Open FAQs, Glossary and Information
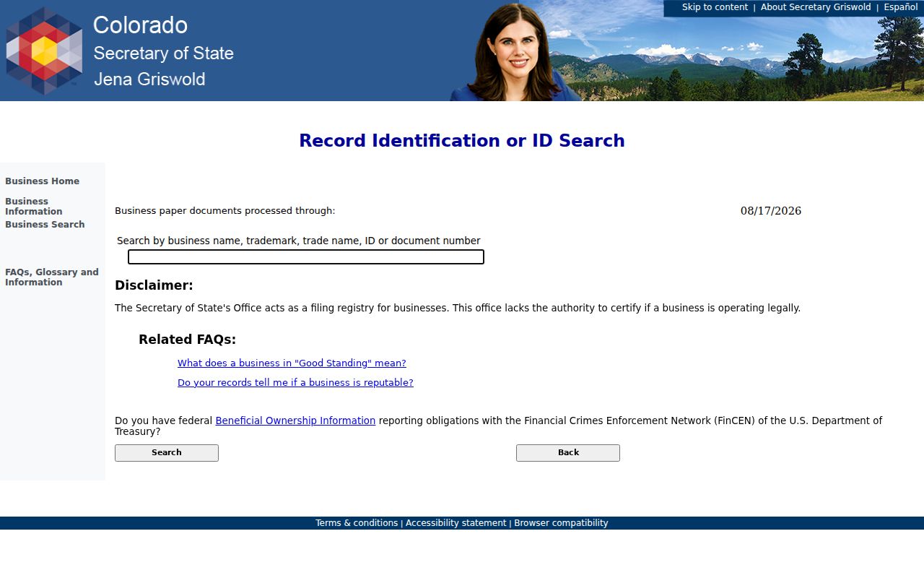This screenshot has width=924, height=578. 52,277
